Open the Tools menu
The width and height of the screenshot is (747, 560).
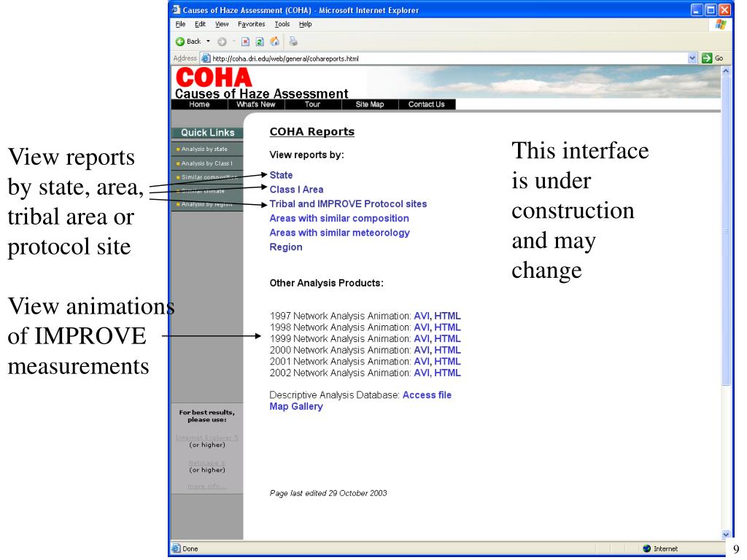coord(282,24)
